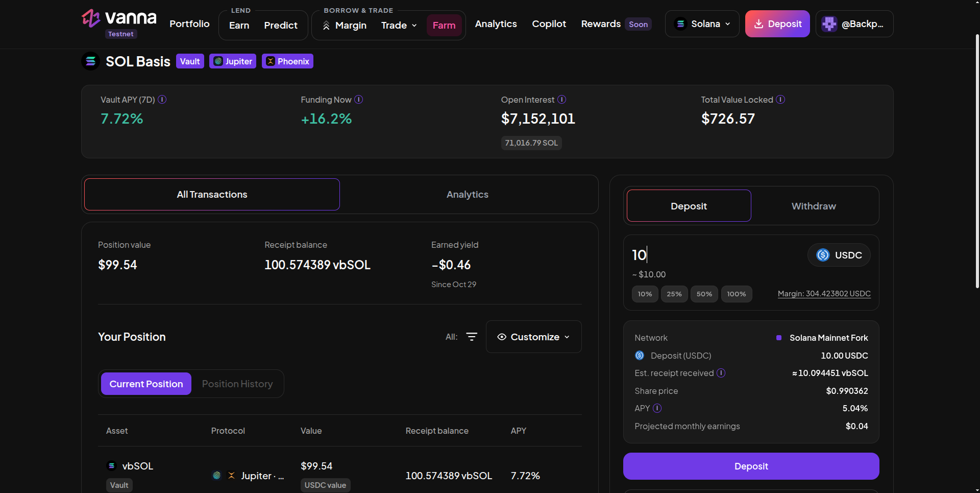Viewport: 980px width, 493px height.
Task: Set the amount to 50%
Action: tap(704, 294)
